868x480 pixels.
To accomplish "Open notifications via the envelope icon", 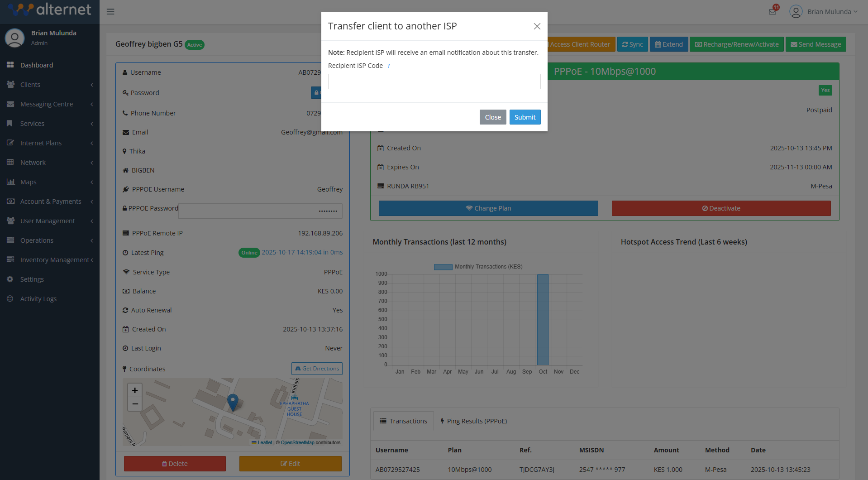I will 772,11.
